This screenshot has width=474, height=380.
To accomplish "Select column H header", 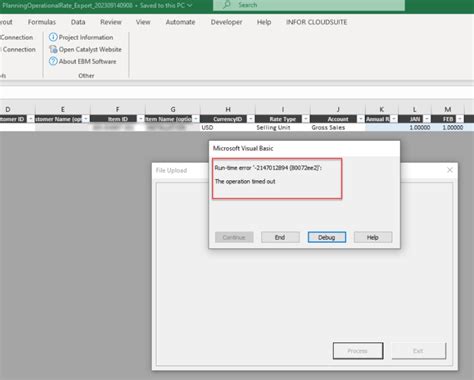I will (228, 109).
